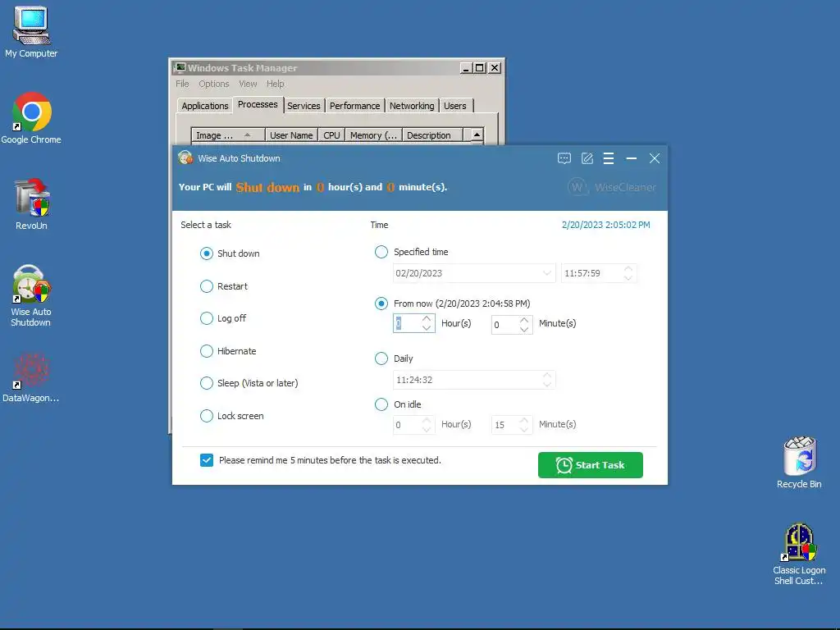Viewport: 840px width, 630px height.
Task: Open the View menu in Task Manager
Action: pyautogui.click(x=248, y=84)
